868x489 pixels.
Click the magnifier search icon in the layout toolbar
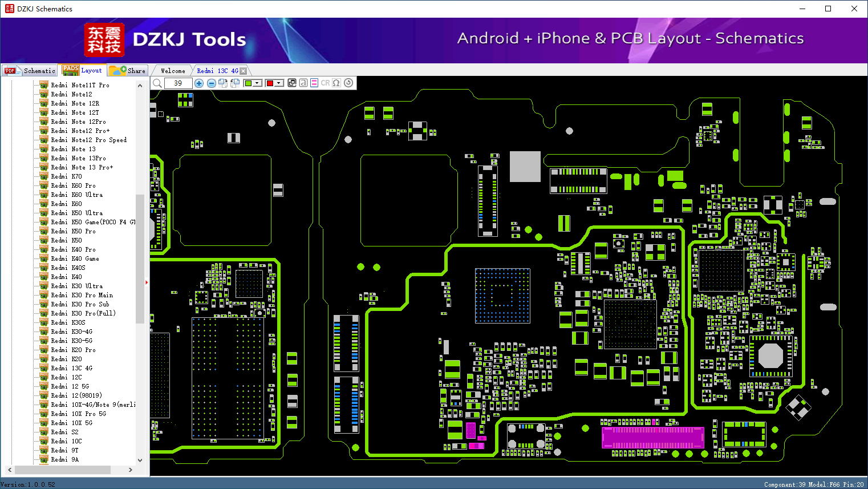click(157, 83)
